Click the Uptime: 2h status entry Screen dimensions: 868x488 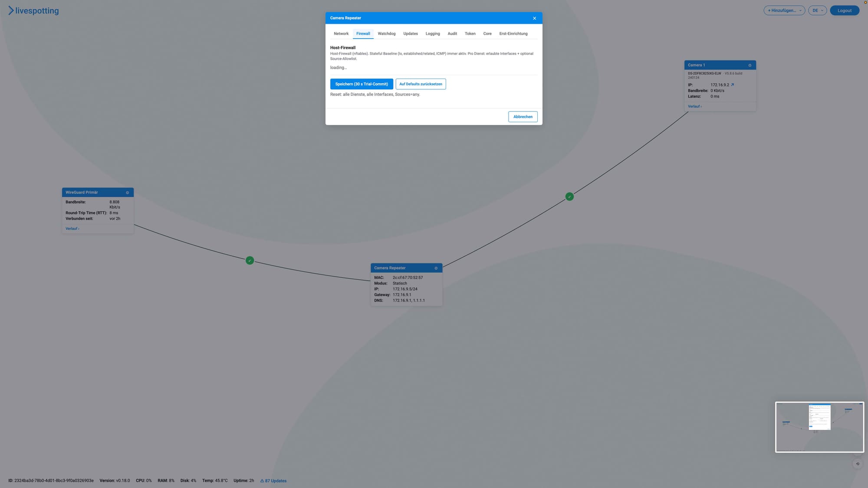pos(243,481)
